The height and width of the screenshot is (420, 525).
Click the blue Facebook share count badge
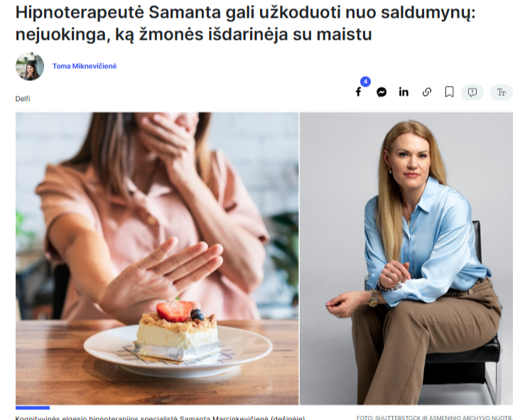coord(365,82)
